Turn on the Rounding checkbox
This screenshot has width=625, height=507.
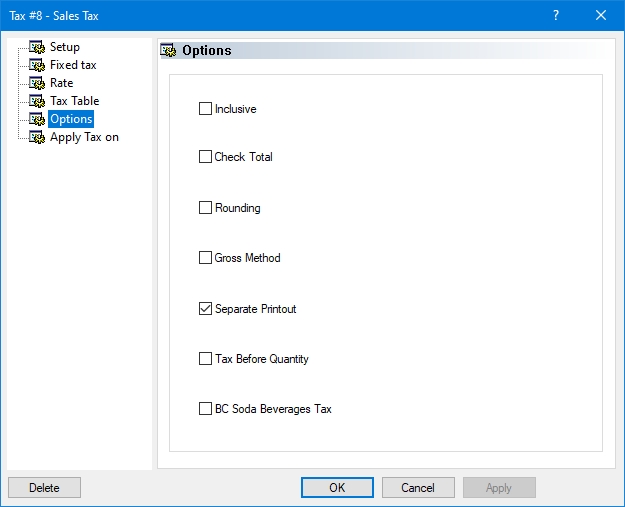click(206, 208)
